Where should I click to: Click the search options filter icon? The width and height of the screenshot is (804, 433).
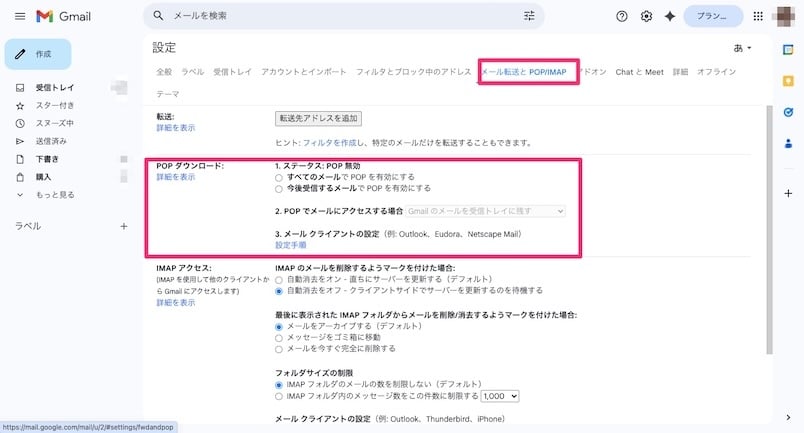(x=529, y=16)
